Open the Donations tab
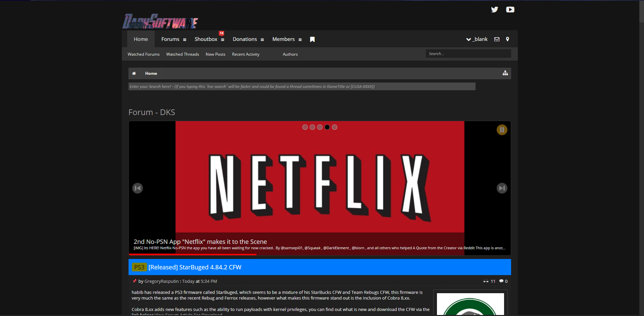The width and height of the screenshot is (644, 316). pos(245,39)
